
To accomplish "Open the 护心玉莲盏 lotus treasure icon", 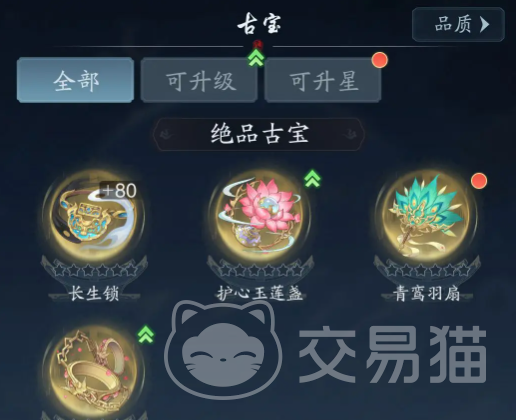I will [x=260, y=216].
